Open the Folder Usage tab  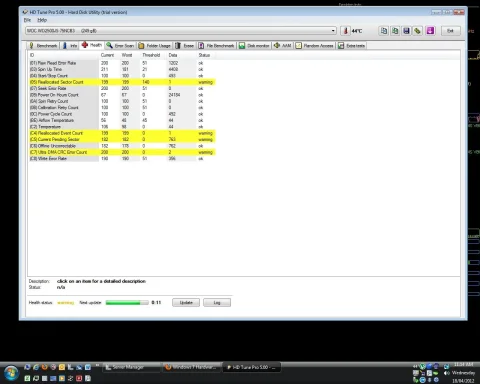click(155, 45)
